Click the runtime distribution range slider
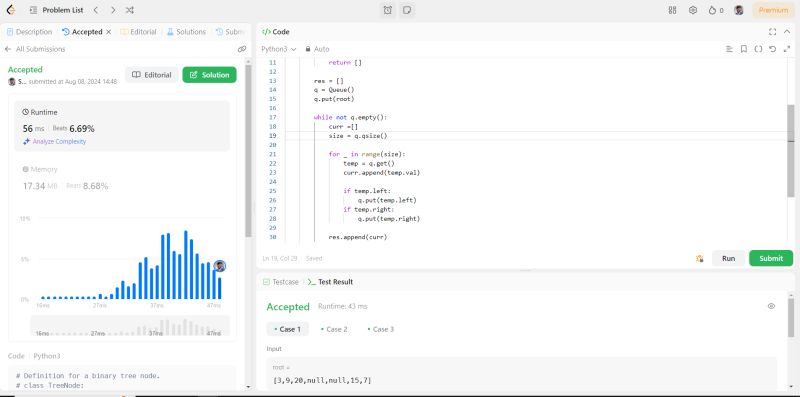Screen dimensions: 800x397 (130, 327)
